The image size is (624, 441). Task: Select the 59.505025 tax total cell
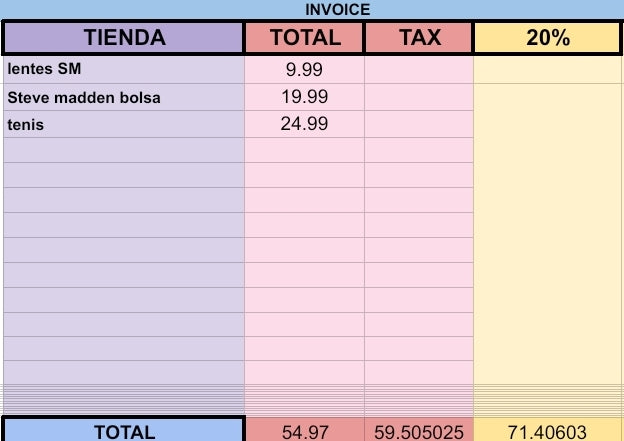419,431
